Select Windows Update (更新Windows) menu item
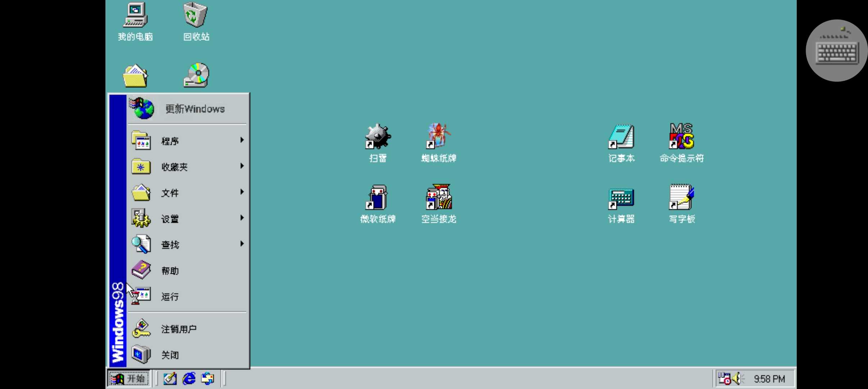 pos(187,109)
